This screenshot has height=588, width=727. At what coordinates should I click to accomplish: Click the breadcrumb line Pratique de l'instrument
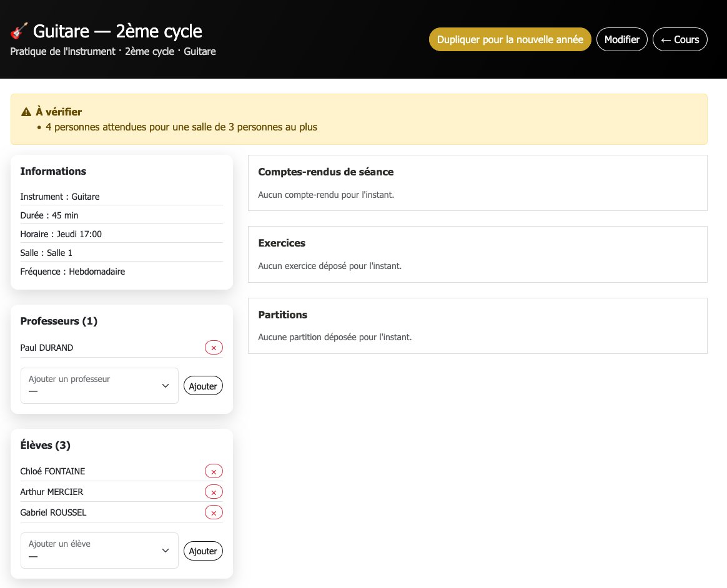[x=113, y=51]
